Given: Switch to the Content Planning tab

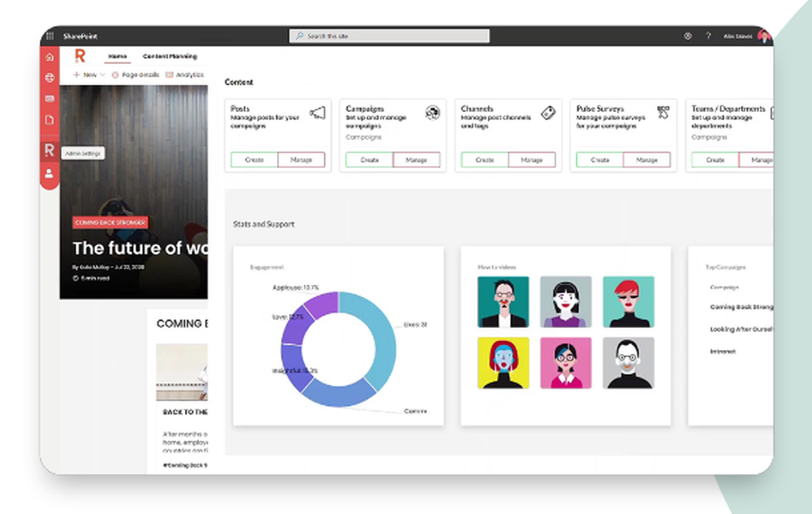Looking at the screenshot, I should point(169,56).
